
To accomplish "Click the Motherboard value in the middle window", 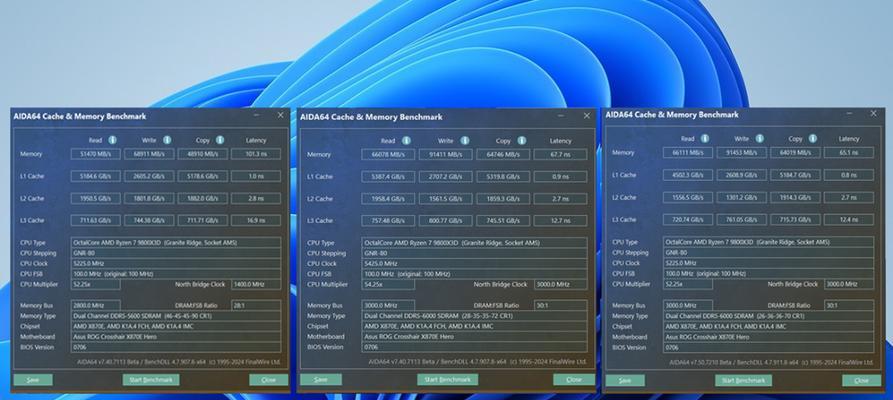I will (x=474, y=337).
